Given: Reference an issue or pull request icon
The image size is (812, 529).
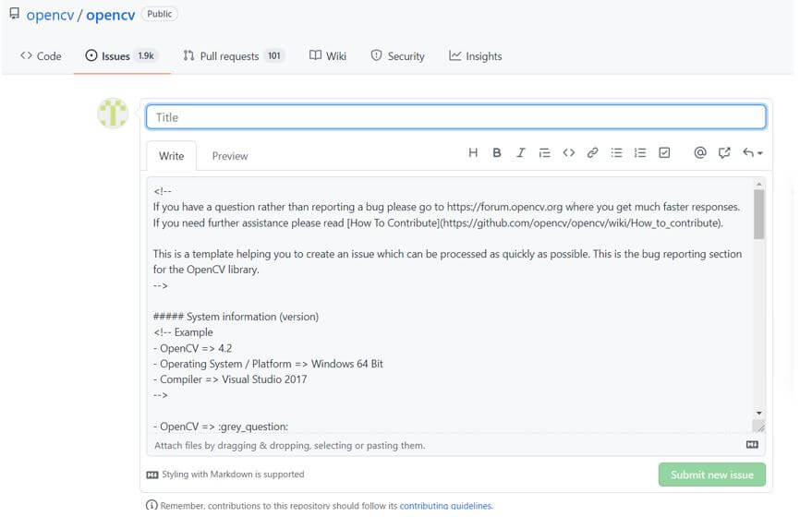Looking at the screenshot, I should click(x=724, y=152).
